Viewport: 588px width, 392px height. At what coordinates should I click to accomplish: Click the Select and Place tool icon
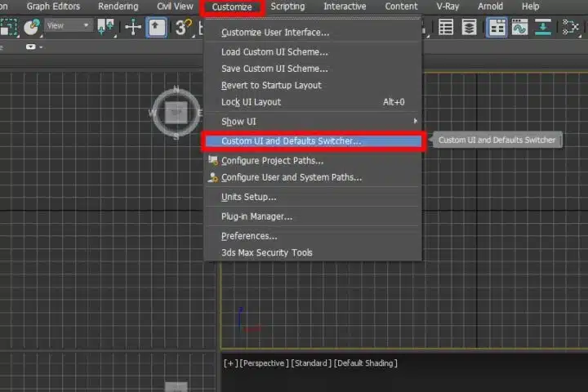point(32,27)
